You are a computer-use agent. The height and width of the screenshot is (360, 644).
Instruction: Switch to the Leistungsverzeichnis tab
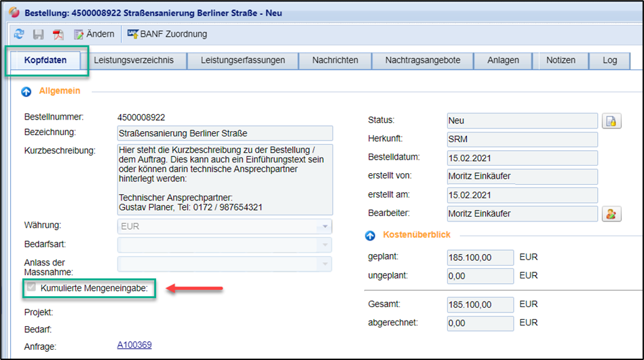134,60
